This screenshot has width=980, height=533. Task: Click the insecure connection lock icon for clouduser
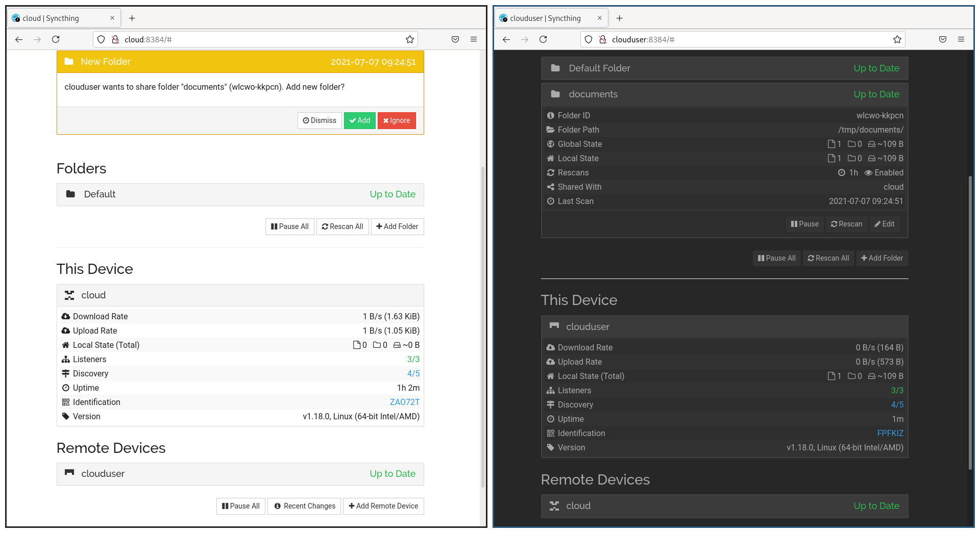603,39
